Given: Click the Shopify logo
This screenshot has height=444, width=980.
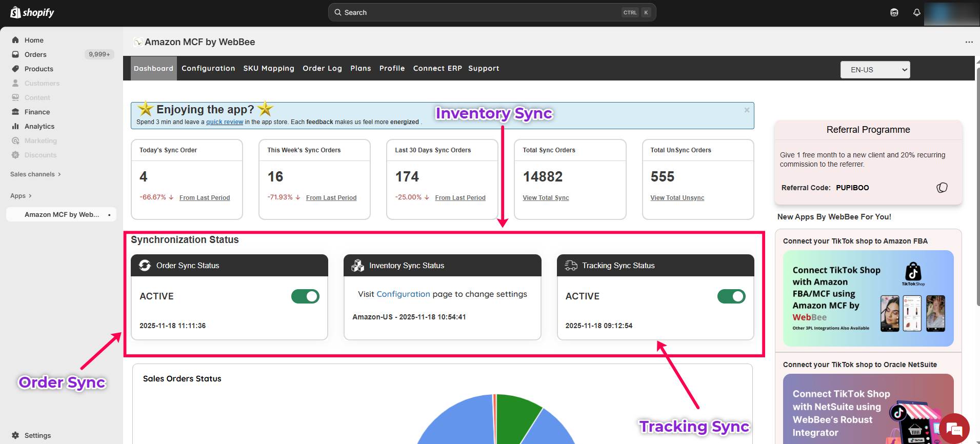Looking at the screenshot, I should coord(32,12).
